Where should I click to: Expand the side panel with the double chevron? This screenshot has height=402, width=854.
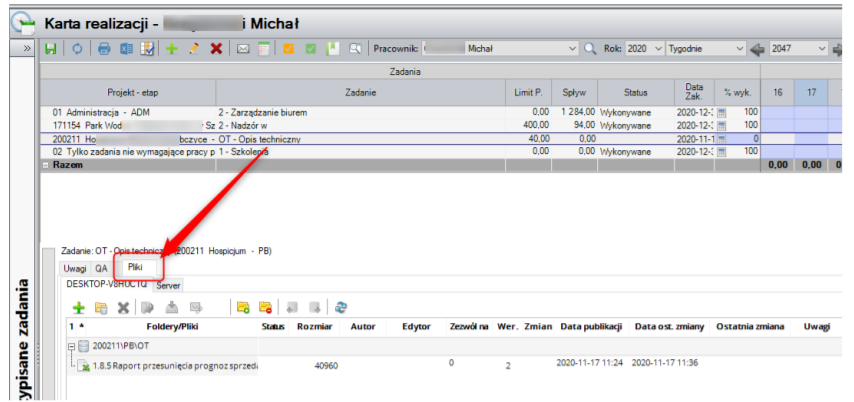point(27,48)
